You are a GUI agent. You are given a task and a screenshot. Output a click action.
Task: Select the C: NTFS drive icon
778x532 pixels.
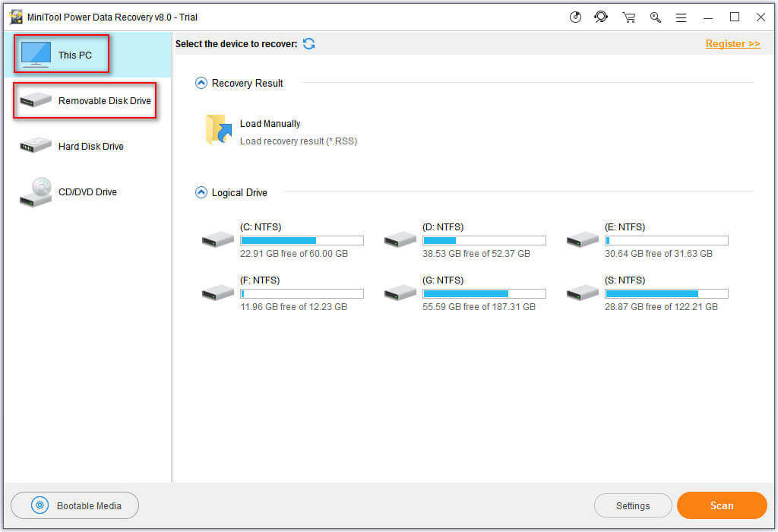tap(218, 239)
